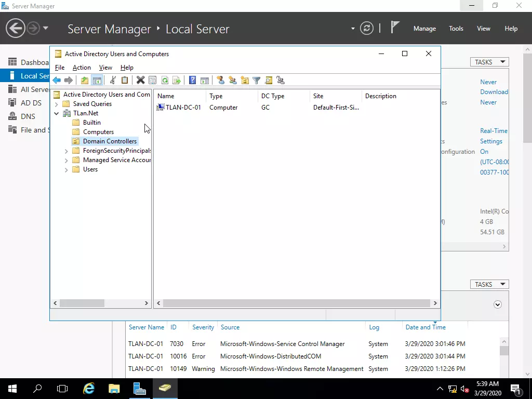This screenshot has height=399, width=532.
Task: Open the Help menu in Server Manager
Action: (511, 29)
